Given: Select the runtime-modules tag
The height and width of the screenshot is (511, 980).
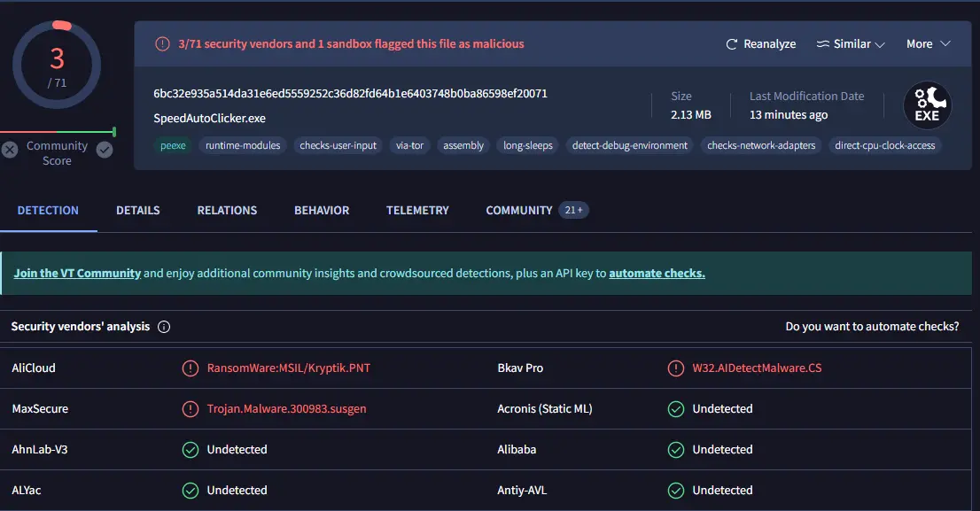Looking at the screenshot, I should coord(243,145).
